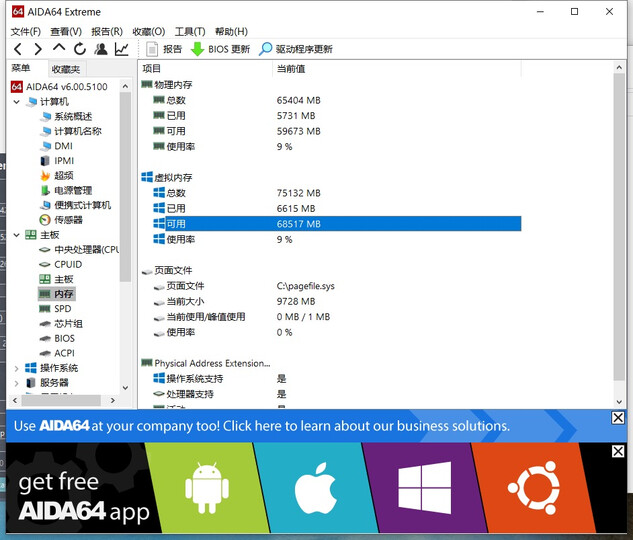
Task: Open the 帮助(H) menu
Action: point(231,31)
